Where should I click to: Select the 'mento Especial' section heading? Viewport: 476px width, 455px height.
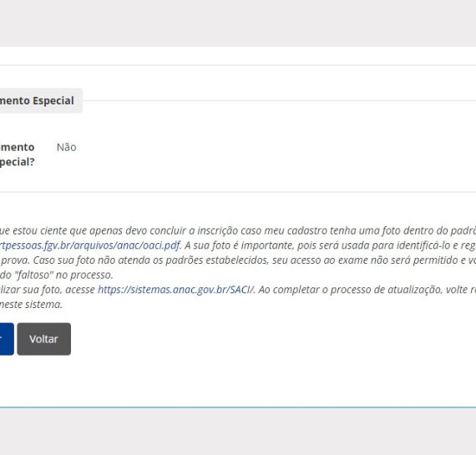tap(37, 100)
